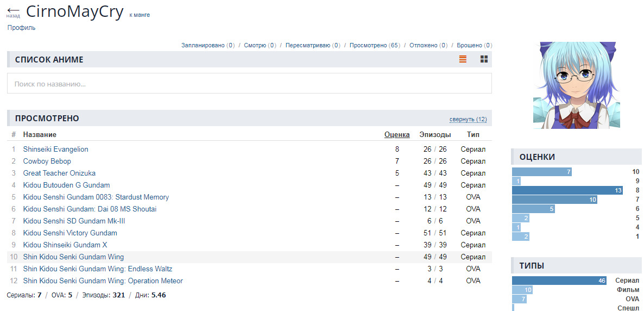
Task: Open Shin Kidou Senki Gundam Wing: Endless Waltz
Action: click(98, 269)
